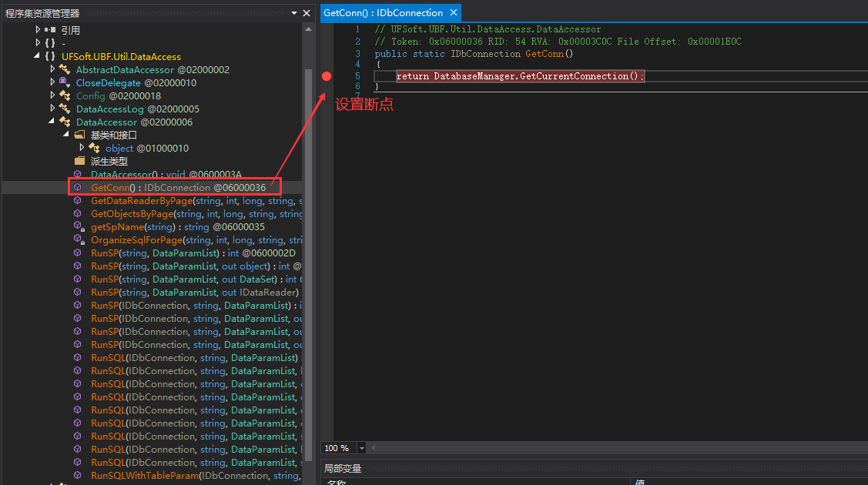Click the GetConn method cube icon

pyautogui.click(x=77, y=188)
